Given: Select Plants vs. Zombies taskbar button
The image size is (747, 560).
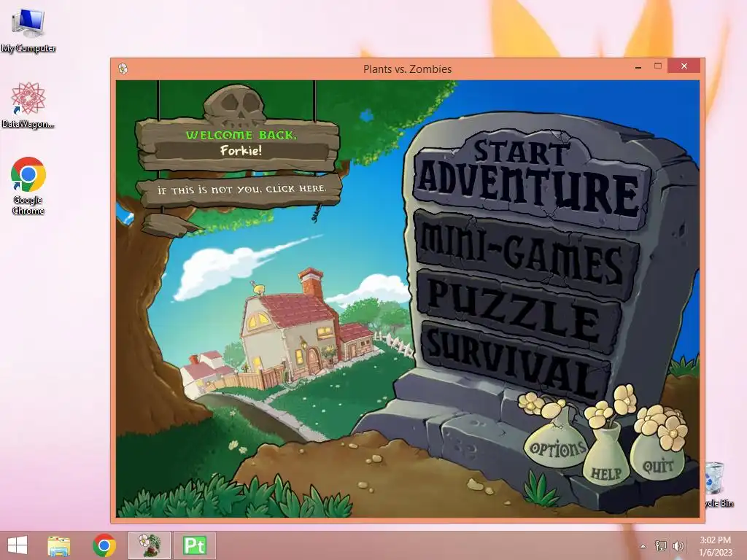Looking at the screenshot, I should pyautogui.click(x=149, y=545).
